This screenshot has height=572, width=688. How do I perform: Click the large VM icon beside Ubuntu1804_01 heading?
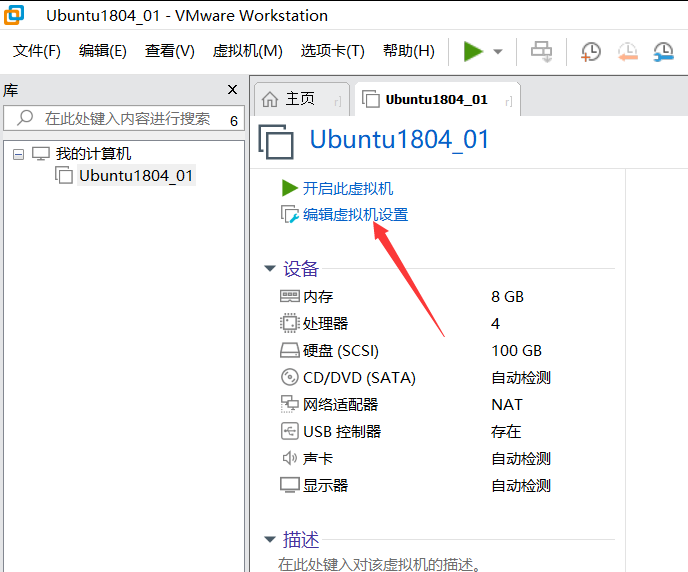[276, 142]
